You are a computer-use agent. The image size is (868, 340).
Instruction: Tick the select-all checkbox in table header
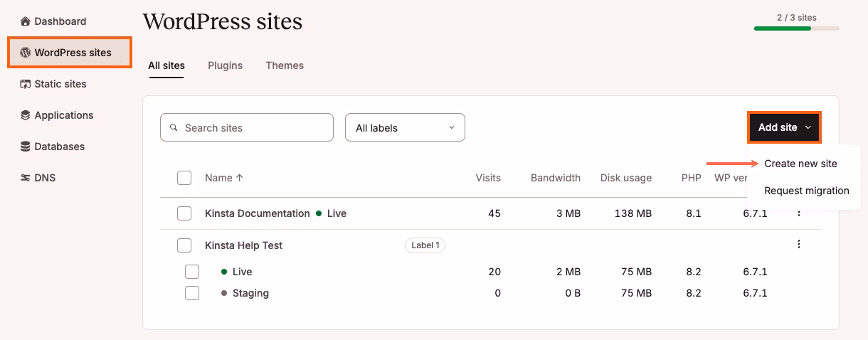tap(184, 178)
